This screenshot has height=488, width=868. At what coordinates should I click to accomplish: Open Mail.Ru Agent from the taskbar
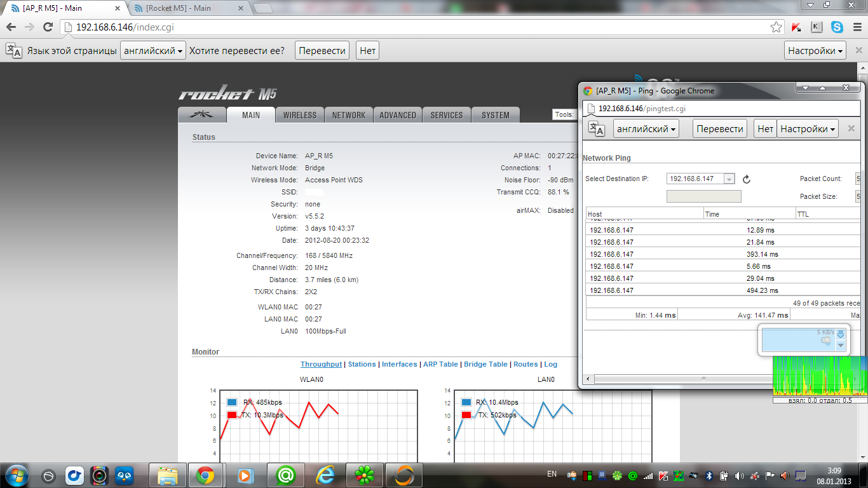(286, 475)
